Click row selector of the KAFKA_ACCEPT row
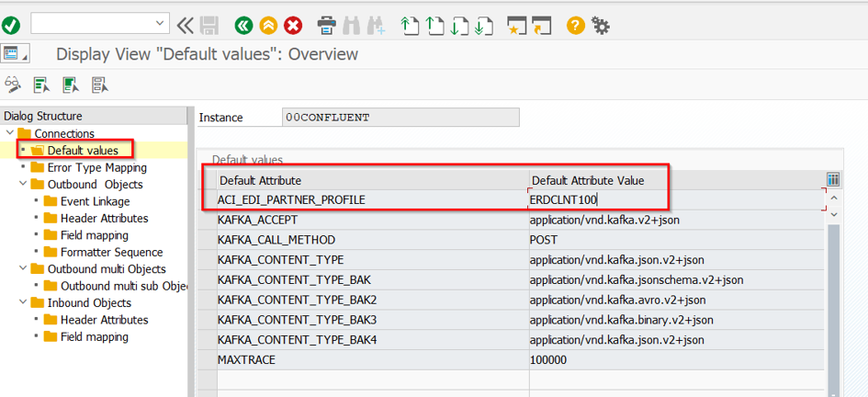The height and width of the screenshot is (397, 868). pyautogui.click(x=208, y=220)
